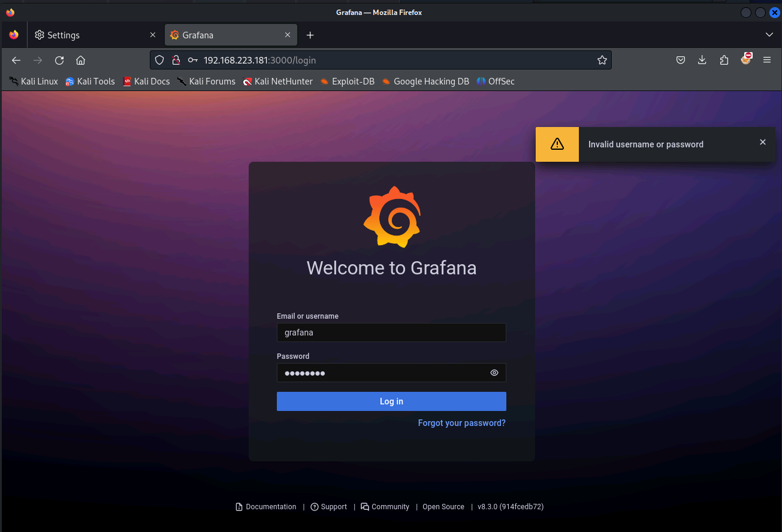Open the Extensions puzzle icon
The height and width of the screenshot is (532, 782).
[x=724, y=60]
